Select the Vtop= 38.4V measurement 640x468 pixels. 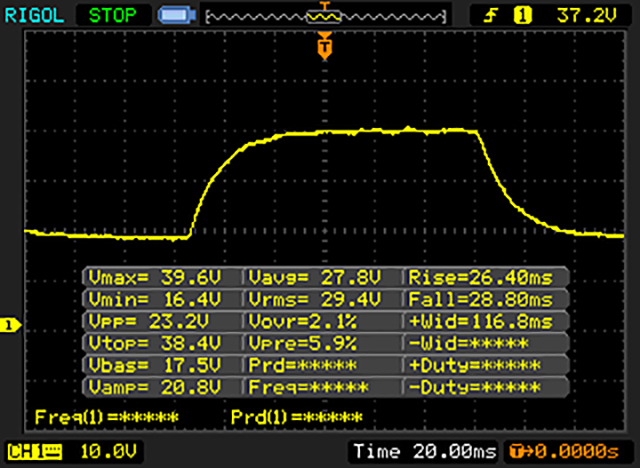click(155, 344)
